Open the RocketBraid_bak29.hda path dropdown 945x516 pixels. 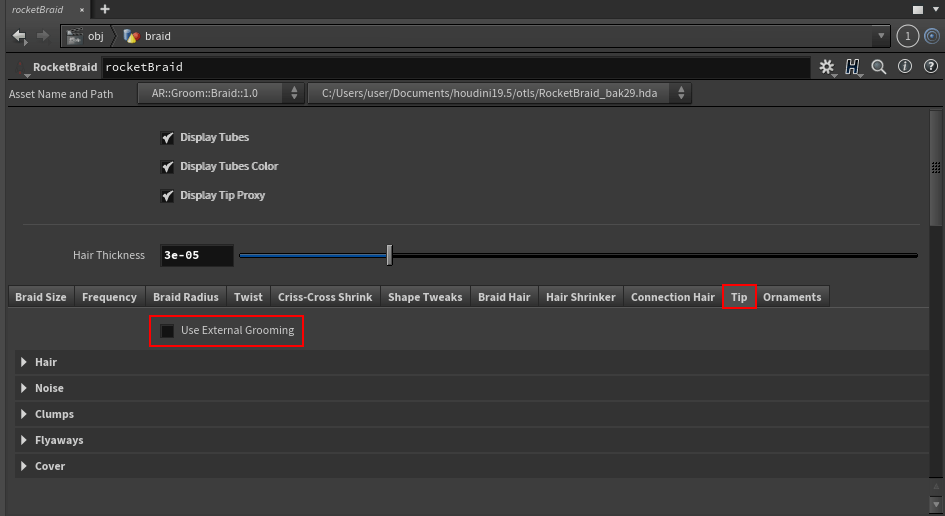pos(499,93)
